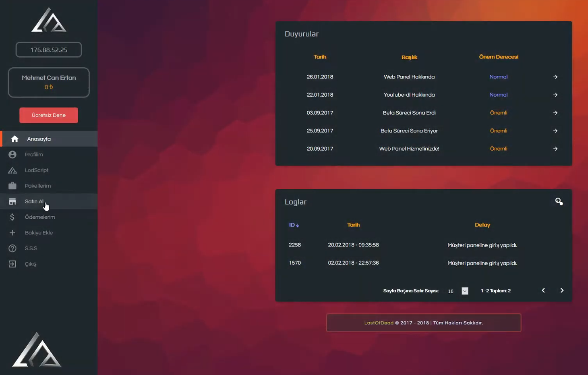Open Ödemelerim menu item
Screen dimensions: 588x375
pyautogui.click(x=49, y=217)
